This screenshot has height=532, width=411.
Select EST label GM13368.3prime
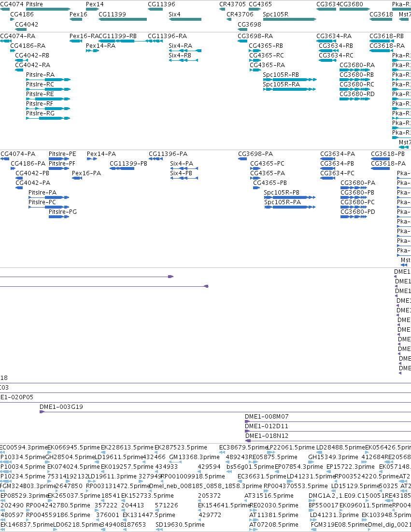tap(194, 457)
